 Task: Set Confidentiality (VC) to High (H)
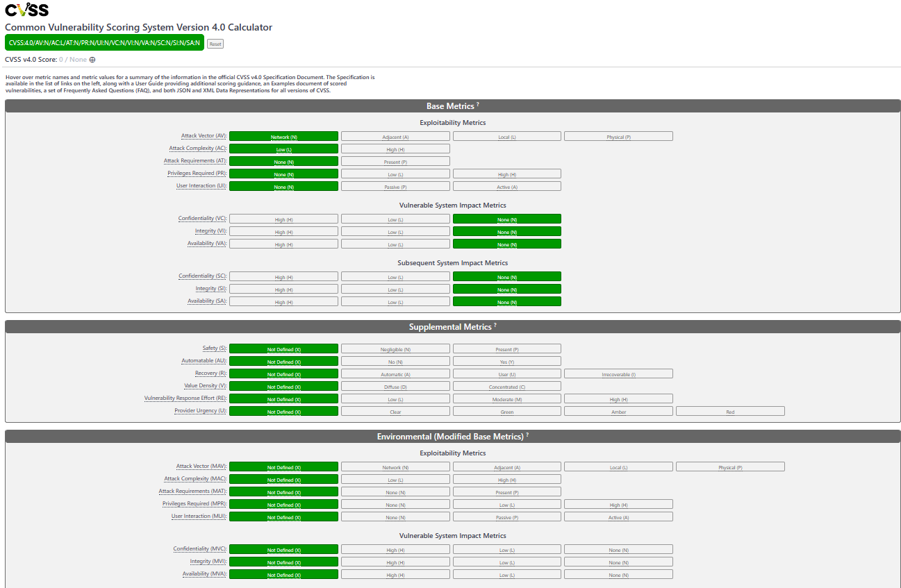click(x=283, y=218)
